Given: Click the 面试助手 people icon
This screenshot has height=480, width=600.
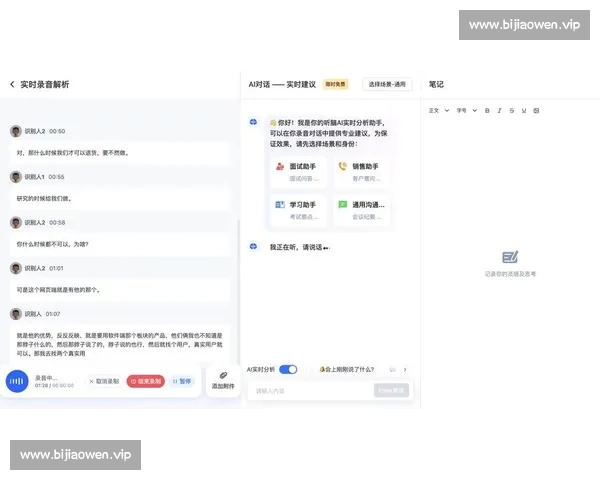Looking at the screenshot, I should pos(280,166).
